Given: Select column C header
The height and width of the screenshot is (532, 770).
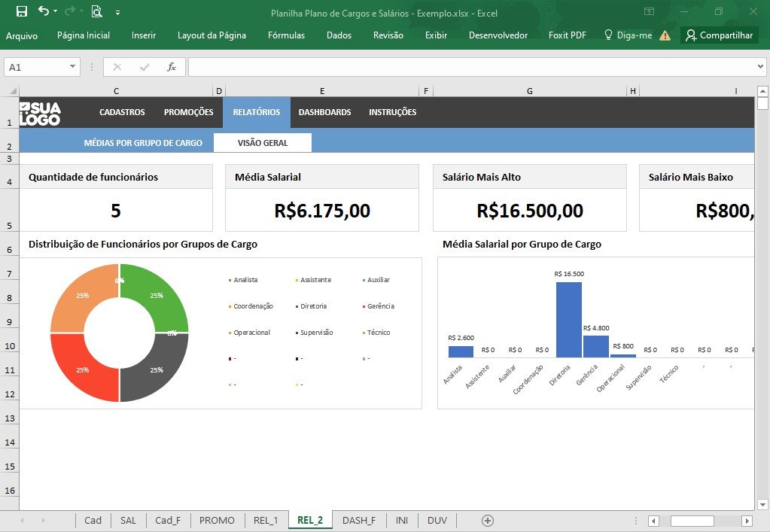Looking at the screenshot, I should pyautogui.click(x=116, y=91).
